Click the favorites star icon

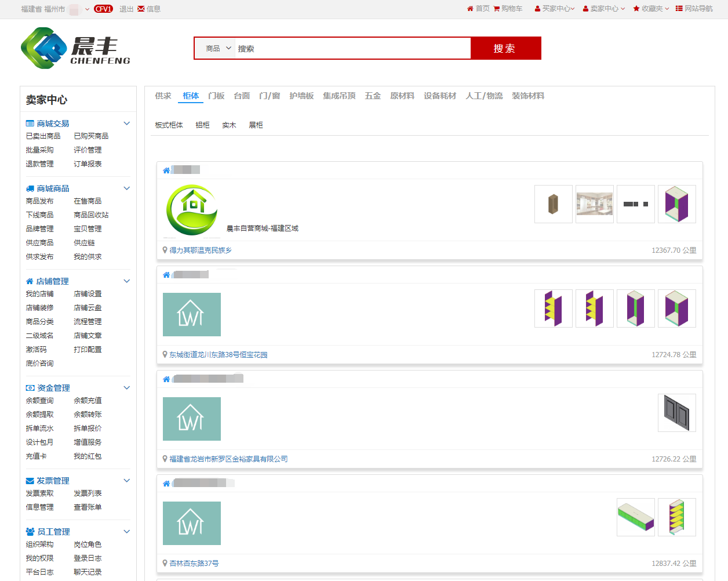(x=636, y=9)
